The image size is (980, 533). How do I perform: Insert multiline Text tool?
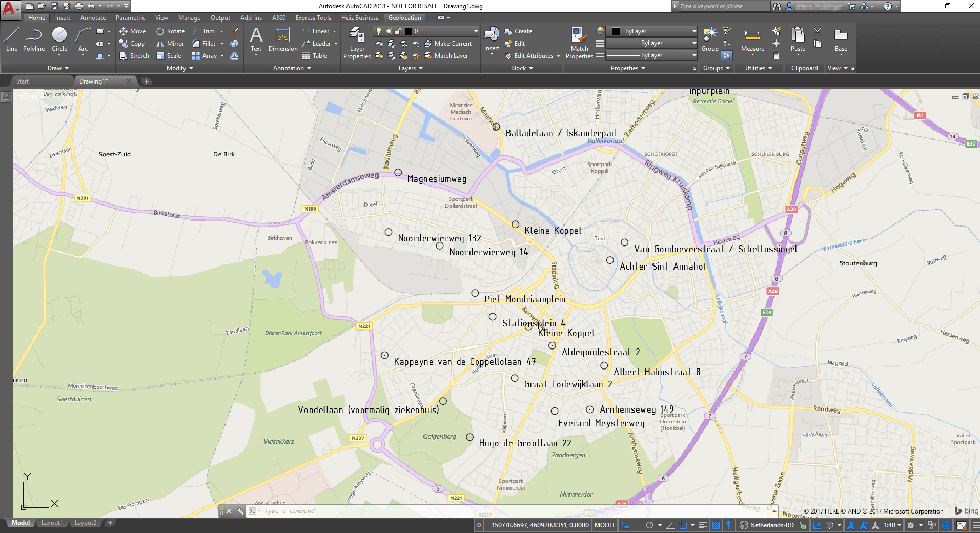click(256, 39)
